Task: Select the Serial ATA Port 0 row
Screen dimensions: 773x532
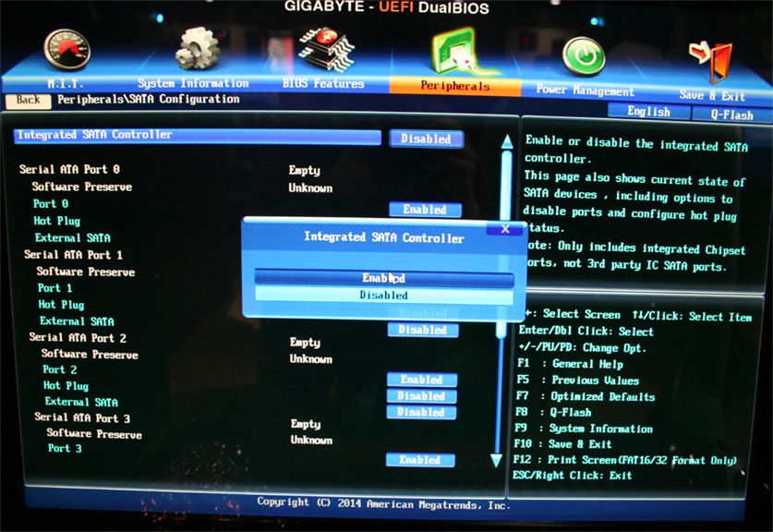Action: [69, 170]
